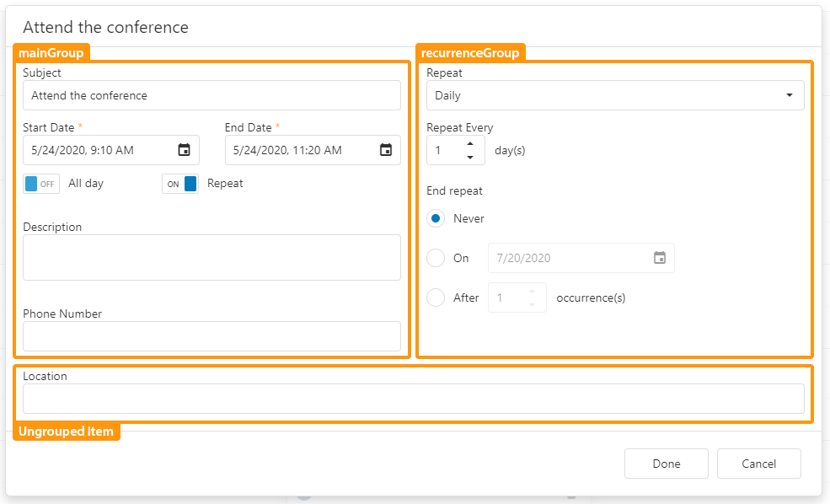Image resolution: width=830 pixels, height=504 pixels.
Task: Decrease the Repeat Every day(s) value
Action: [470, 157]
